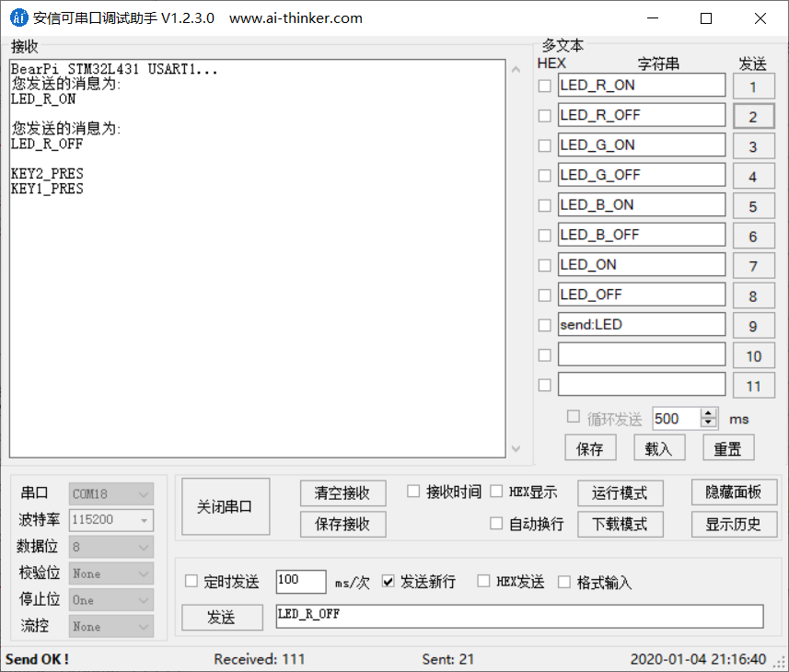Toggle HEX checkbox beside send button 11
The width and height of the screenshot is (789, 672).
click(x=544, y=385)
